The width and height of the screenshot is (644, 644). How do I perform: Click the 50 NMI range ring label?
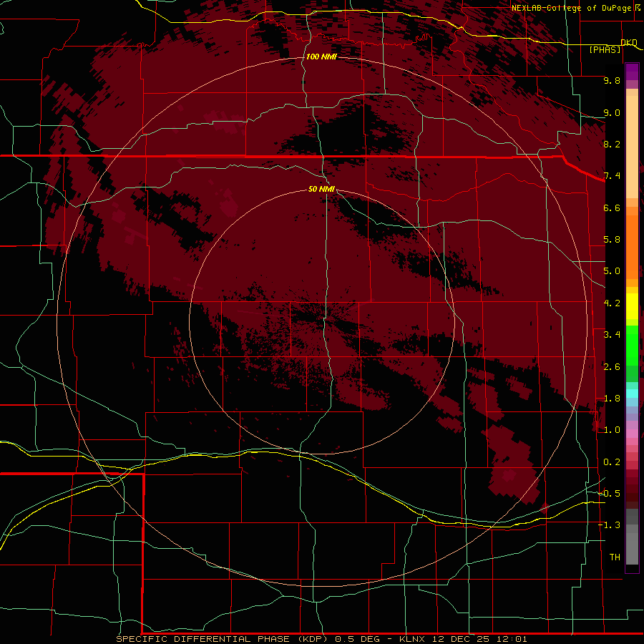[x=321, y=189]
